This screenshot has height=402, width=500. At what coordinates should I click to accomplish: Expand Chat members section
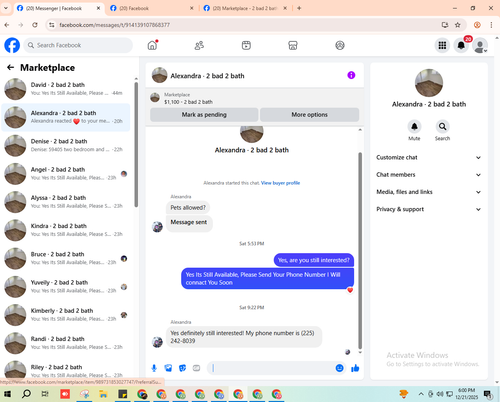(x=429, y=175)
